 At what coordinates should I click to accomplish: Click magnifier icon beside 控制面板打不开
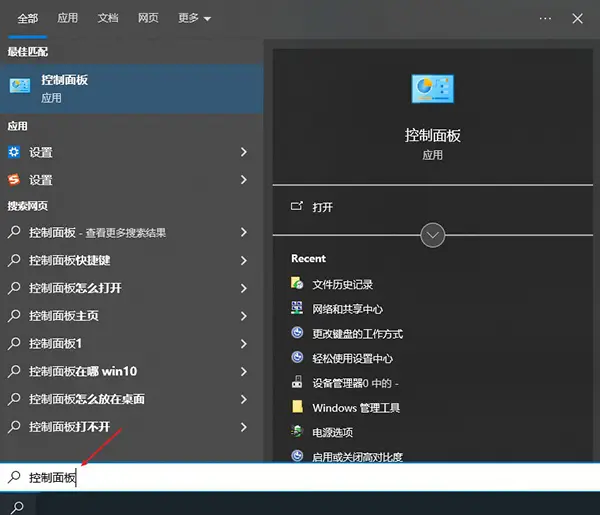point(14,426)
